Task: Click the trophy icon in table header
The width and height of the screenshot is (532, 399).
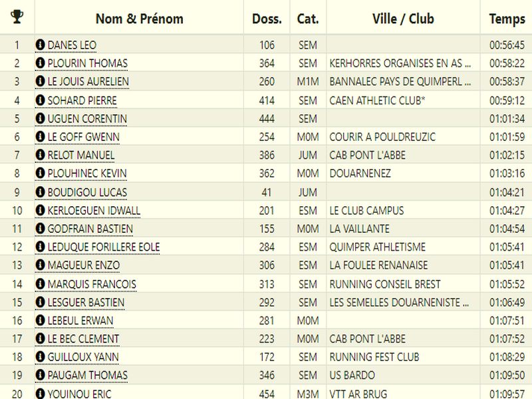Action: point(17,17)
